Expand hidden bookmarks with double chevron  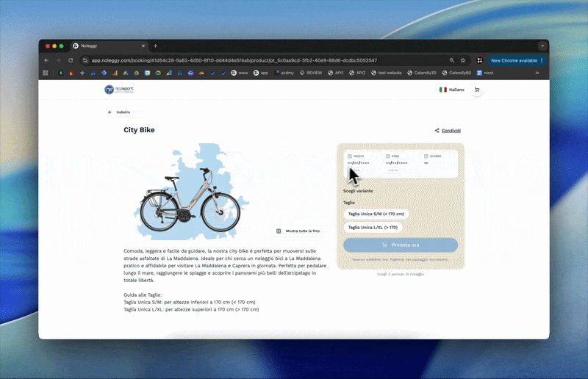point(537,73)
